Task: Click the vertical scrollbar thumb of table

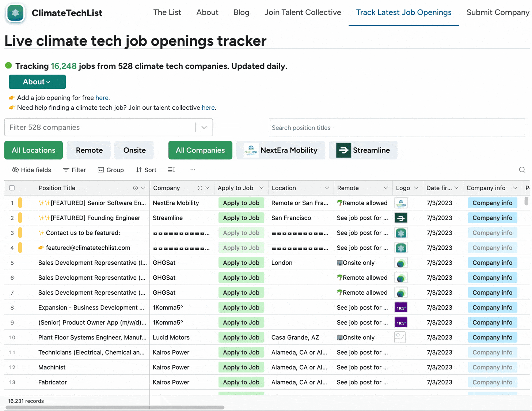Action: tap(526, 201)
